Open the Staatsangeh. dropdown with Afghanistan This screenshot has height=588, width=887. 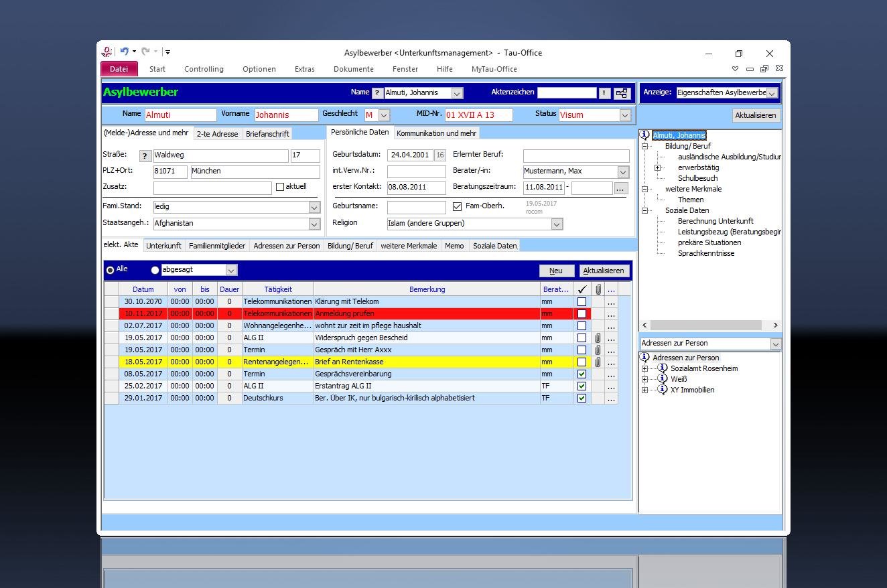pos(314,224)
